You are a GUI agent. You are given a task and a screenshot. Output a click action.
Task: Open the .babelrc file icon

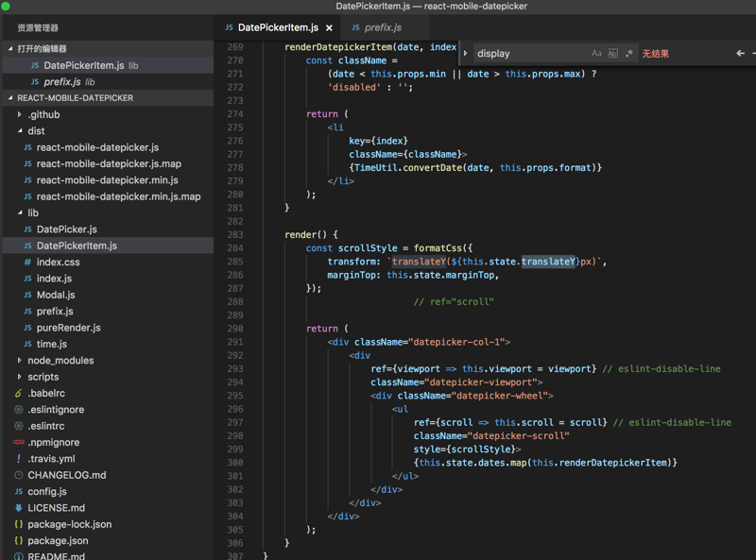pos(19,393)
